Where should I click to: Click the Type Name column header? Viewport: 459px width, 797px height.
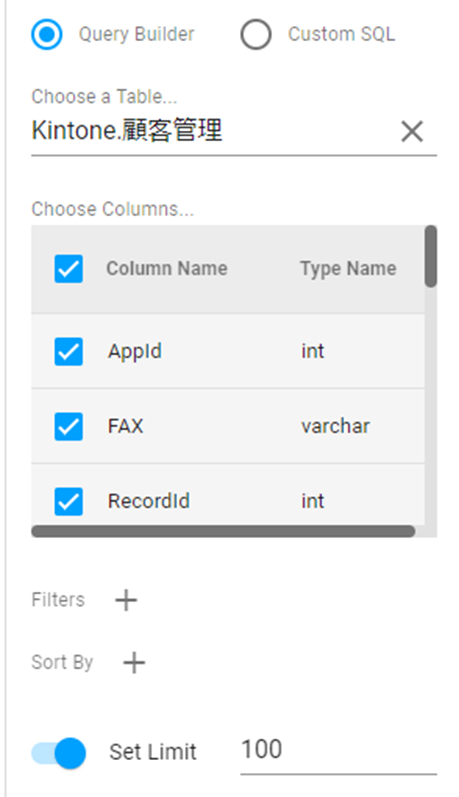pos(348,268)
